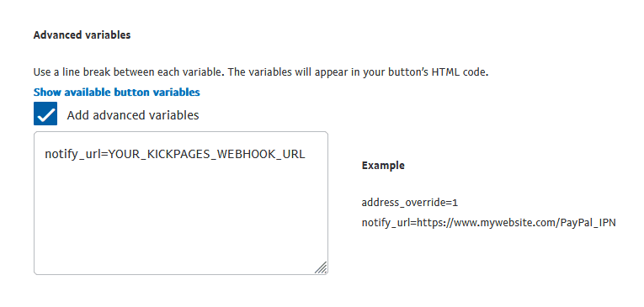
Task: Click the 'Use a line break' instruction text
Action: [x=261, y=72]
